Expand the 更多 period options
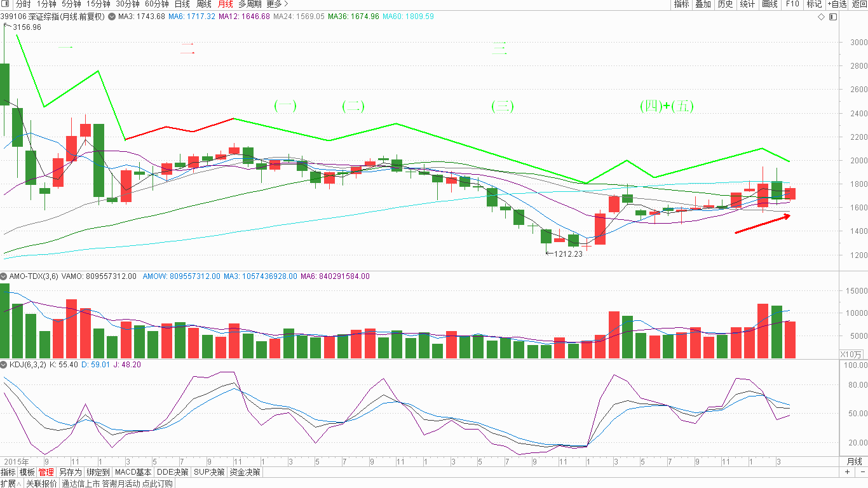868x488 pixels. [278, 4]
